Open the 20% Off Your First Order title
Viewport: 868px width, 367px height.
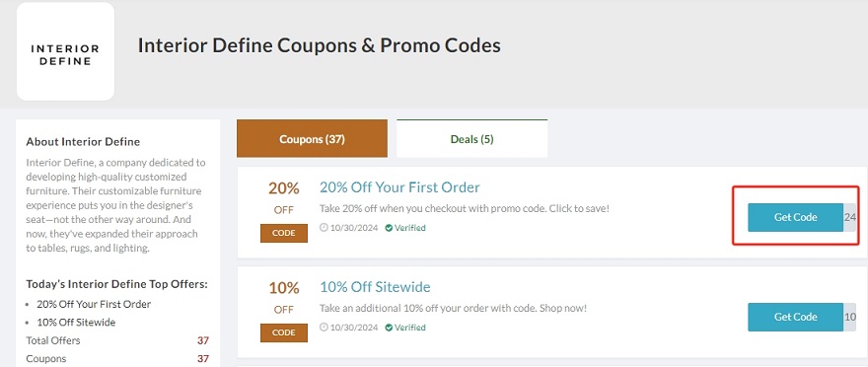[399, 187]
